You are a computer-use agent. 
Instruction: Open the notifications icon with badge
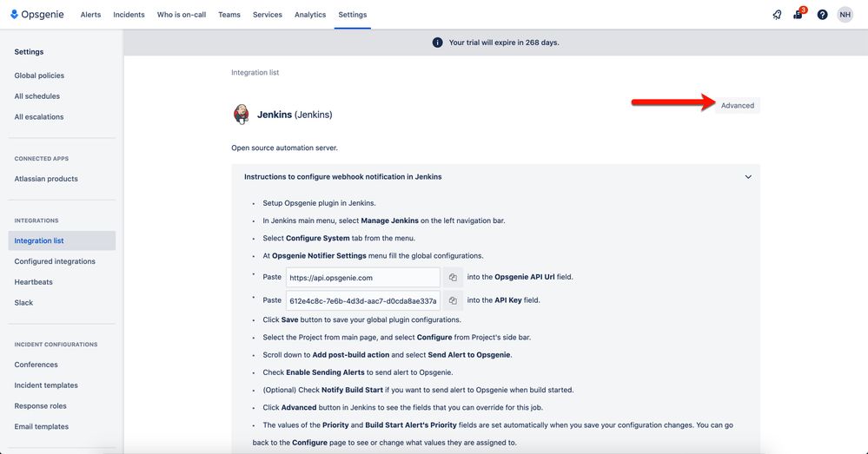click(x=798, y=14)
